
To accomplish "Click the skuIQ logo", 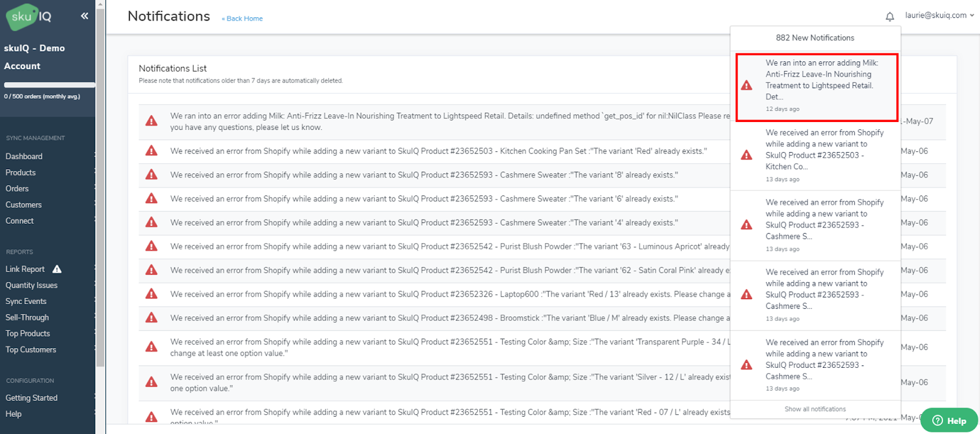I will point(29,17).
